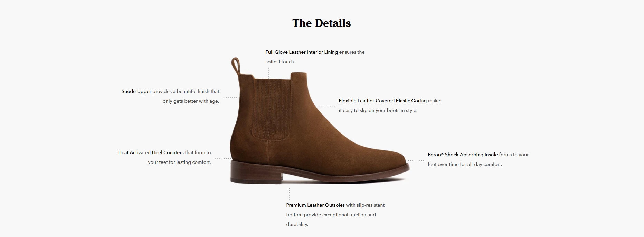Click the Heat Activated Heel Counters label
This screenshot has height=237, width=644.
[151, 152]
